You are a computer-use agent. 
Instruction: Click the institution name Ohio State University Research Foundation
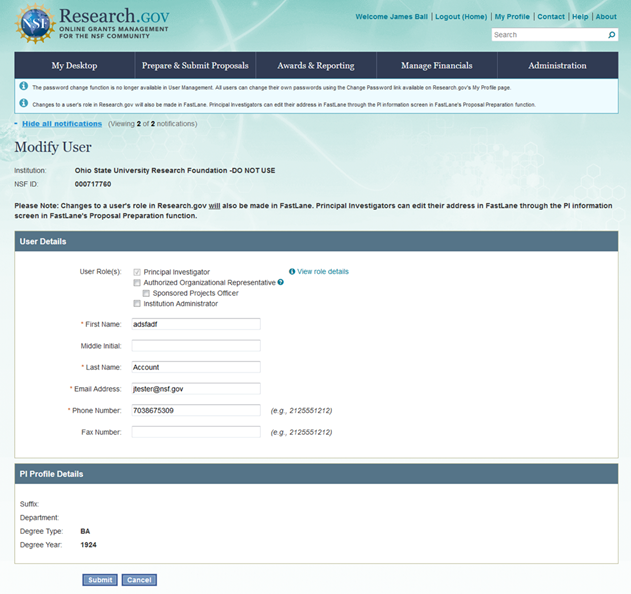tap(175, 170)
